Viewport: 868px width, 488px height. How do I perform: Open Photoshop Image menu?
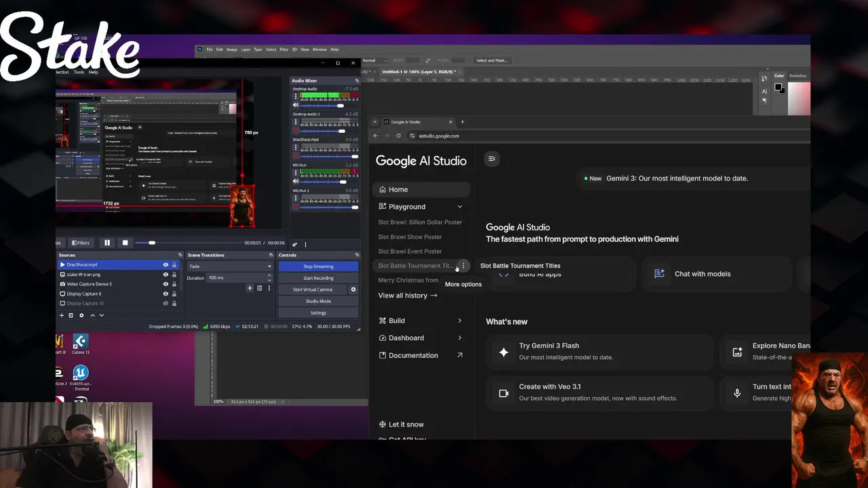point(232,49)
